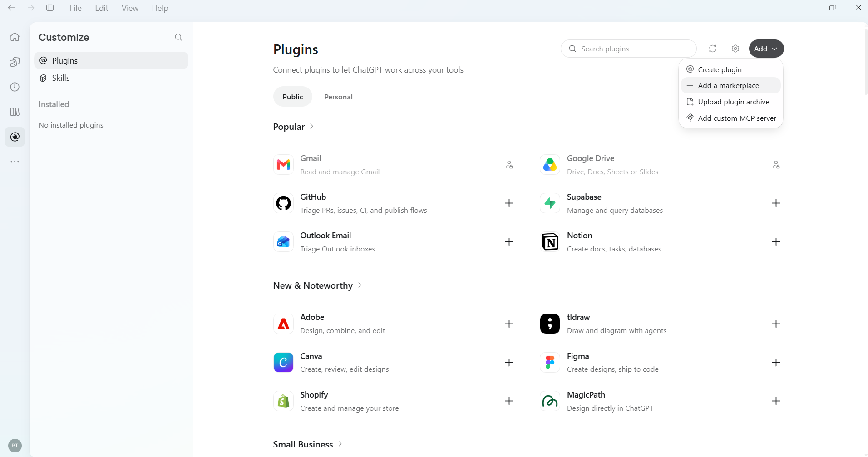868x457 pixels.
Task: Click the refresh plugins icon
Action: pyautogui.click(x=713, y=49)
